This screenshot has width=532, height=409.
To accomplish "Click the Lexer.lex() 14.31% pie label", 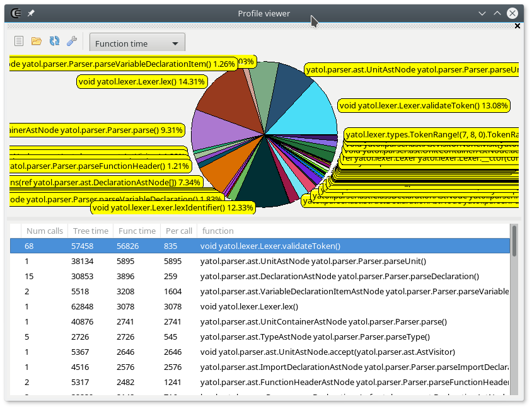I will [x=142, y=81].
